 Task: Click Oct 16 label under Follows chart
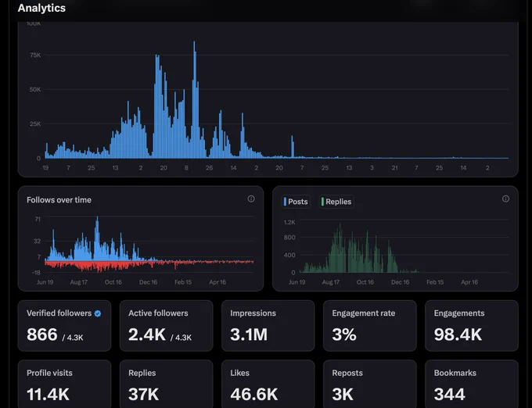tap(113, 282)
